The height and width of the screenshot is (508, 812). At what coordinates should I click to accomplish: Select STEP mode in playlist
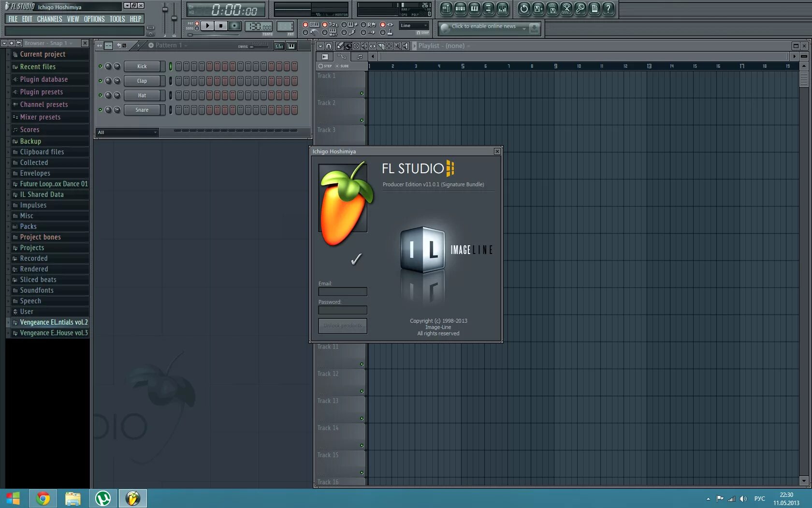[x=325, y=66]
